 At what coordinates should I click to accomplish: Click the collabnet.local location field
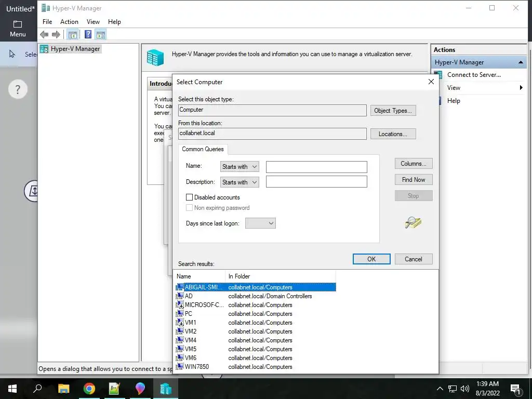pos(272,134)
